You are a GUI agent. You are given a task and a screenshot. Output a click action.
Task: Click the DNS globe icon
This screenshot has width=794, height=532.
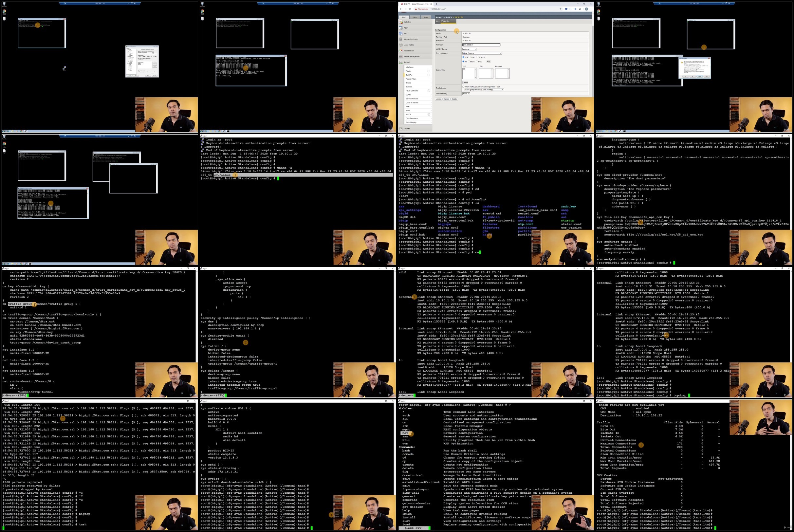(401, 34)
